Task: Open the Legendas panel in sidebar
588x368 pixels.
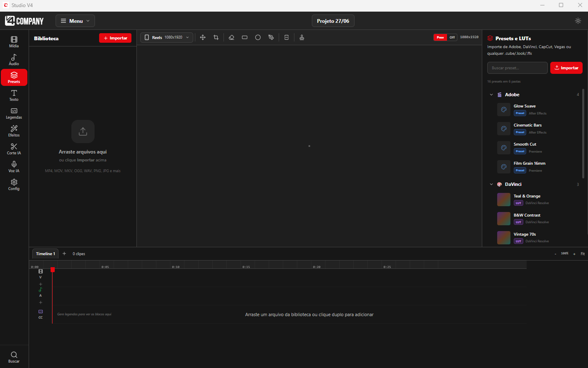Action: [x=14, y=113]
